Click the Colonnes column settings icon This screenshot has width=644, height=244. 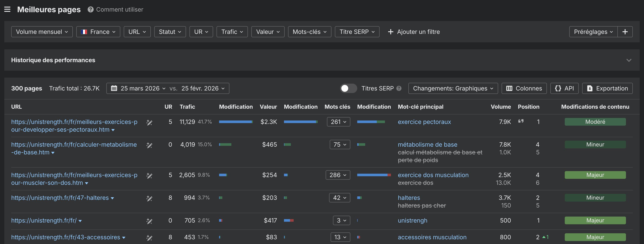[x=509, y=88]
